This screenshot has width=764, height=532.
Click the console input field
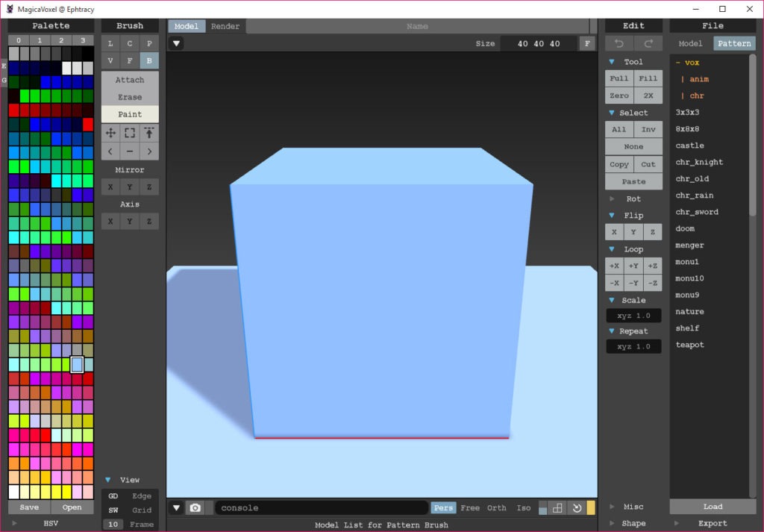[321, 508]
